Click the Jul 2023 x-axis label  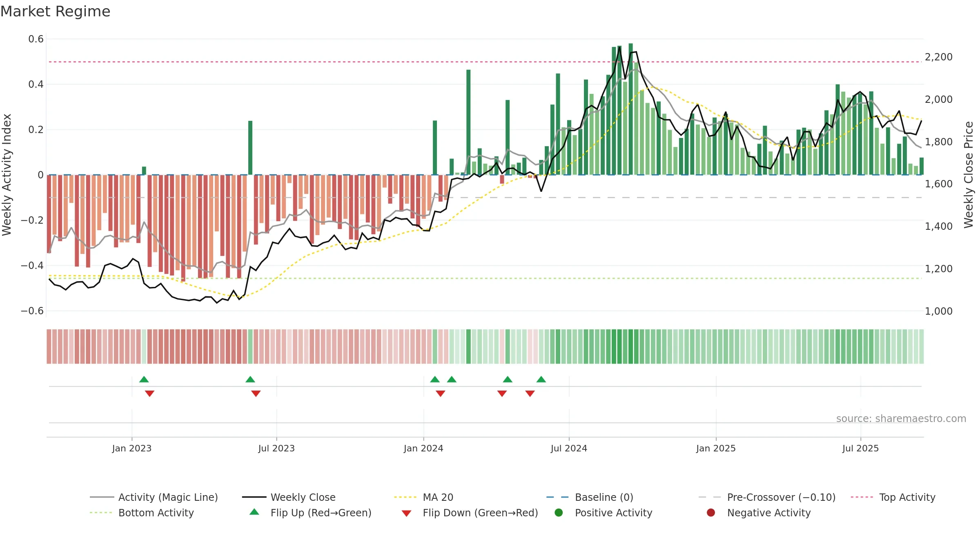pyautogui.click(x=276, y=448)
